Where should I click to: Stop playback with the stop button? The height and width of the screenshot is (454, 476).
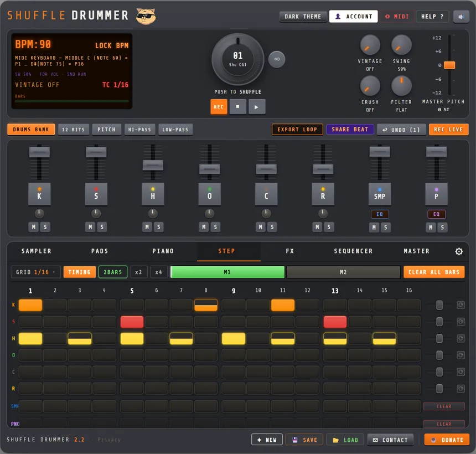[237, 107]
